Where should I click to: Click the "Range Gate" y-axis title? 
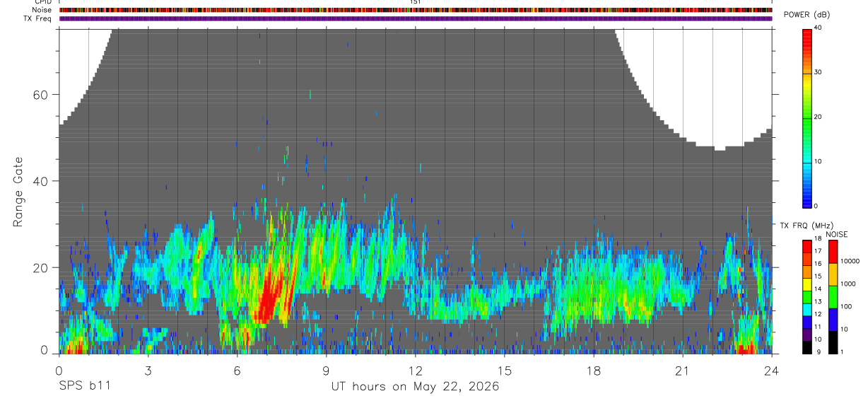19,192
